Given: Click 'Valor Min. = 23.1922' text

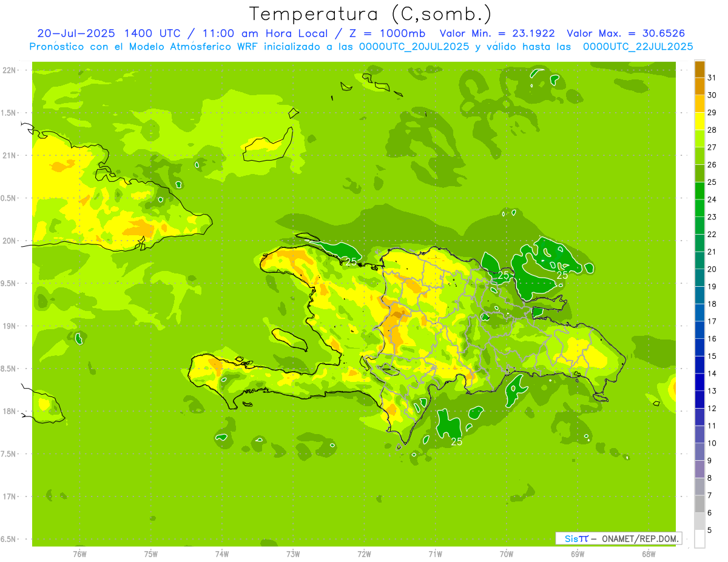Looking at the screenshot, I should tap(497, 33).
